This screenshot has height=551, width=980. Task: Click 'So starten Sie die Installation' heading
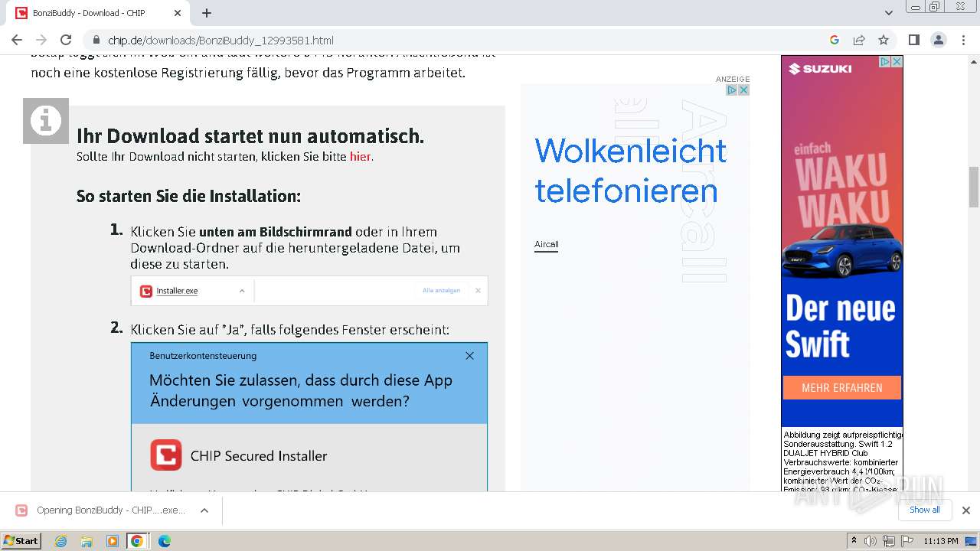[188, 196]
